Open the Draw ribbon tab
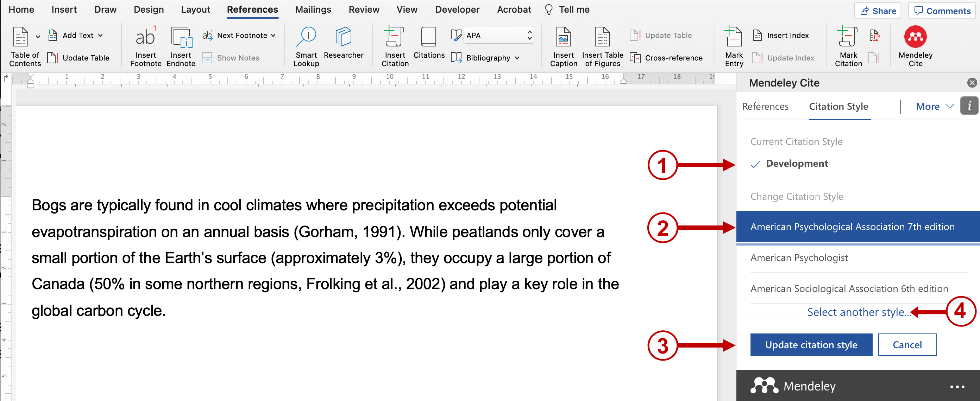The image size is (980, 401). point(105,9)
